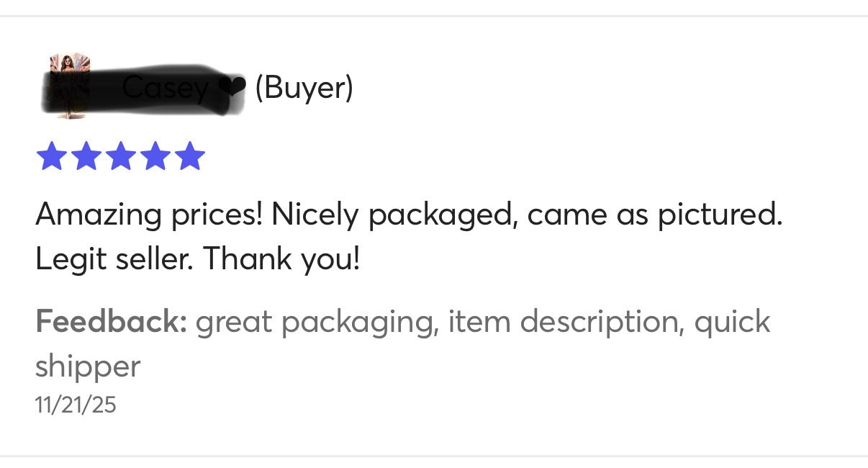Open the reviewer's profile avatar picture

pos(68,86)
